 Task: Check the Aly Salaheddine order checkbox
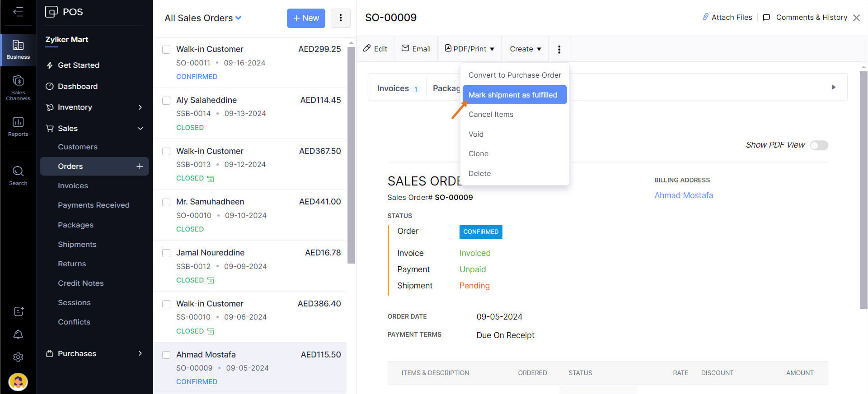tap(166, 100)
